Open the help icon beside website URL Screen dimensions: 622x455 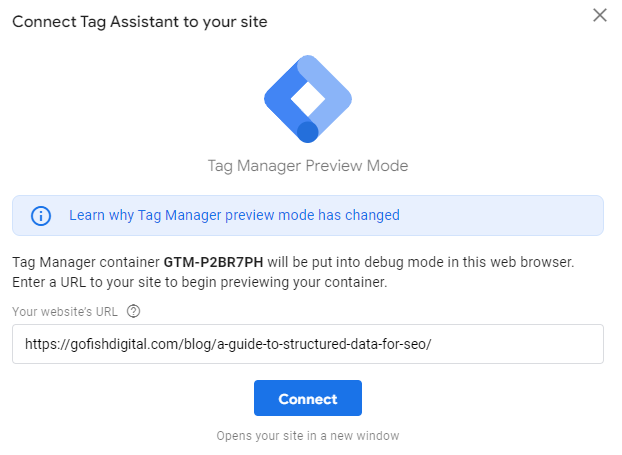134,311
